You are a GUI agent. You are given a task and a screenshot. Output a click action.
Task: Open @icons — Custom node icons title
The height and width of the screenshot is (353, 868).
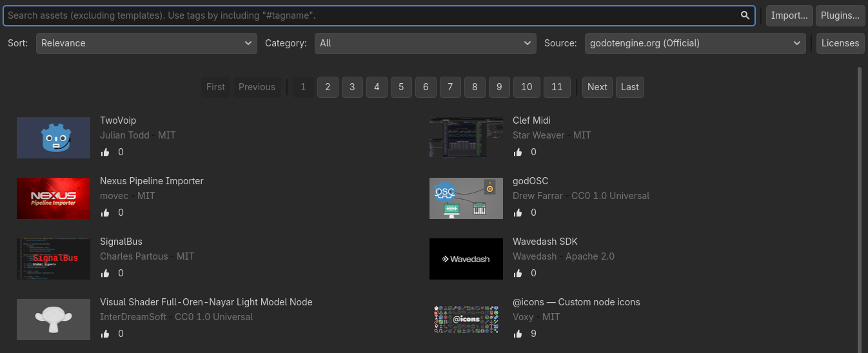click(577, 302)
